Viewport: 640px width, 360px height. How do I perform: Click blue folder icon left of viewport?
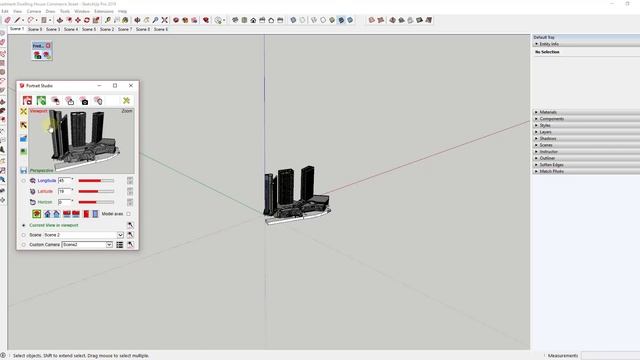tap(23, 139)
